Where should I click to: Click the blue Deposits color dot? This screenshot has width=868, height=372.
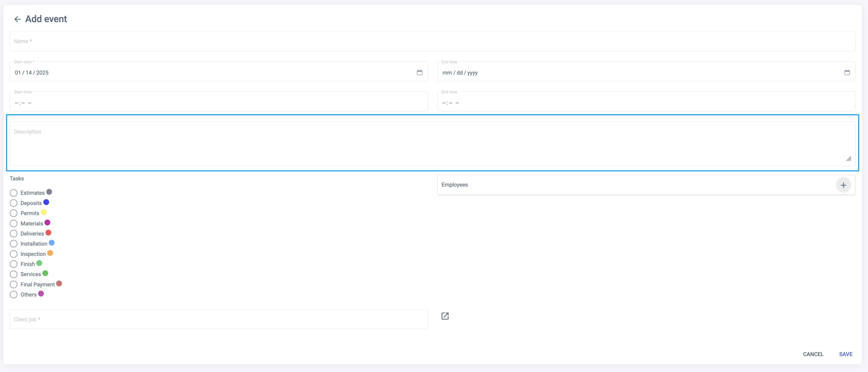point(46,202)
